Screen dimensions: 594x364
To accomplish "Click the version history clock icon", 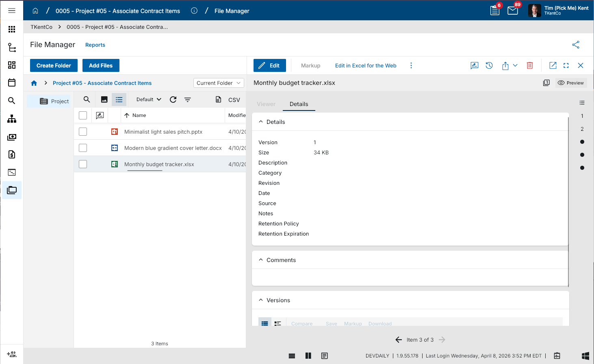I will point(489,65).
